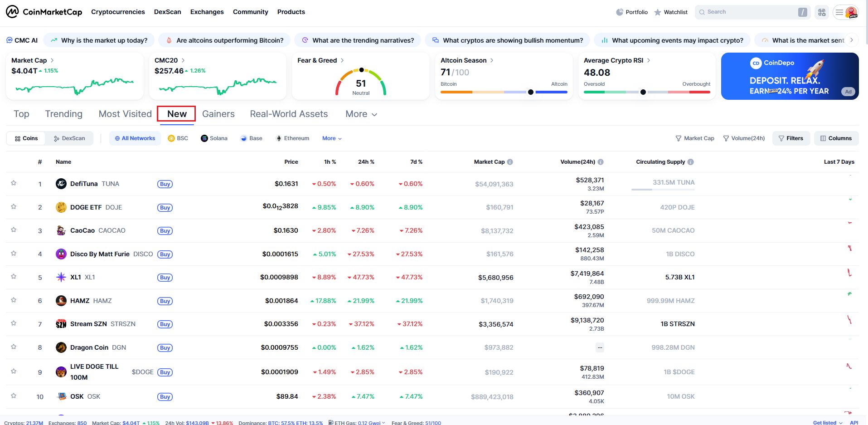
Task: Open DexScan menu
Action: click(x=168, y=12)
